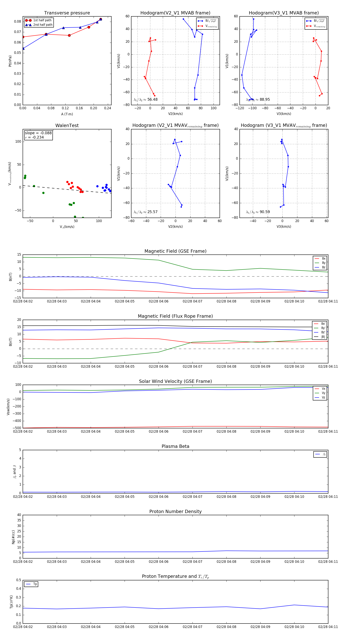Click the eigenvalue ratio '88.95' text
Screen dimensions: 351x644
(x=265, y=100)
